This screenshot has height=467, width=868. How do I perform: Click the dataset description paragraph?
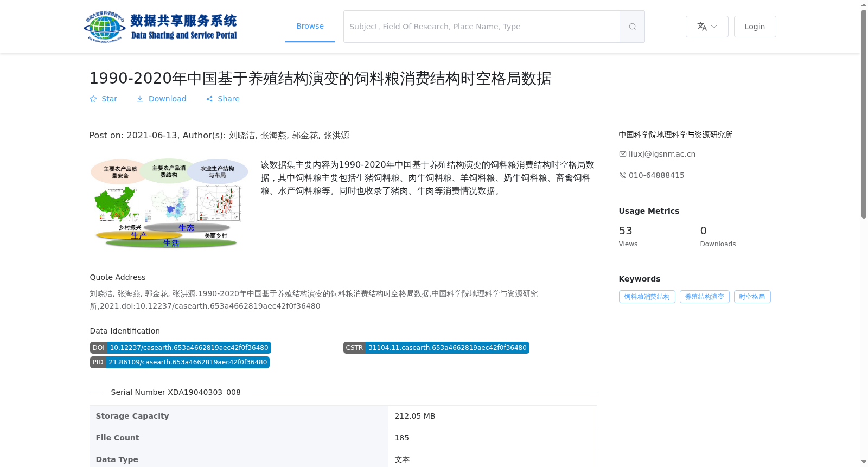point(427,177)
